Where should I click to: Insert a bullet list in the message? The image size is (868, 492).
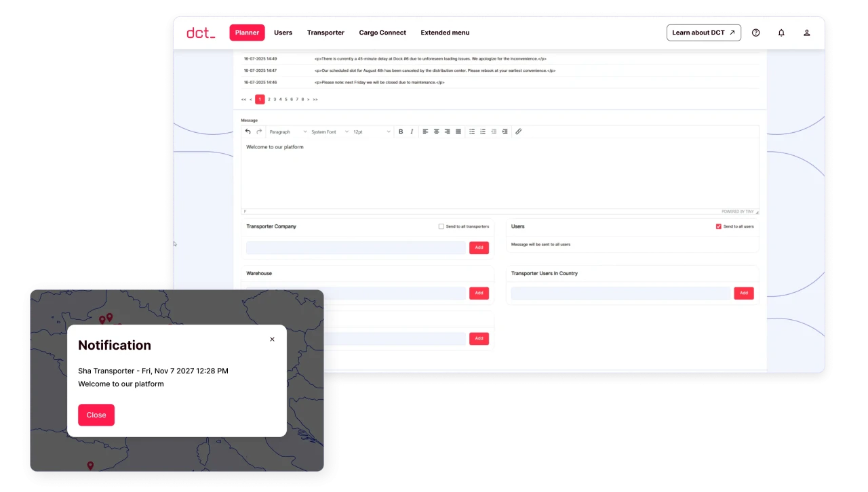472,131
